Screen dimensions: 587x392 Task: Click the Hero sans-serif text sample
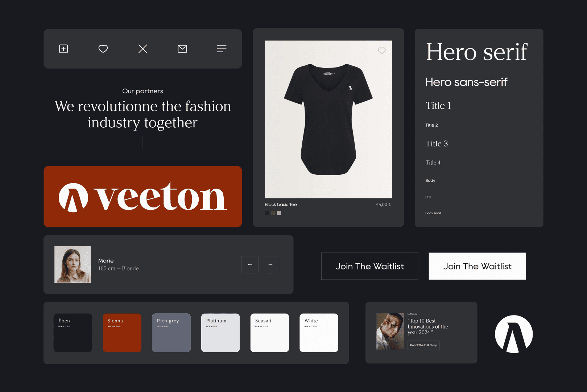point(466,82)
